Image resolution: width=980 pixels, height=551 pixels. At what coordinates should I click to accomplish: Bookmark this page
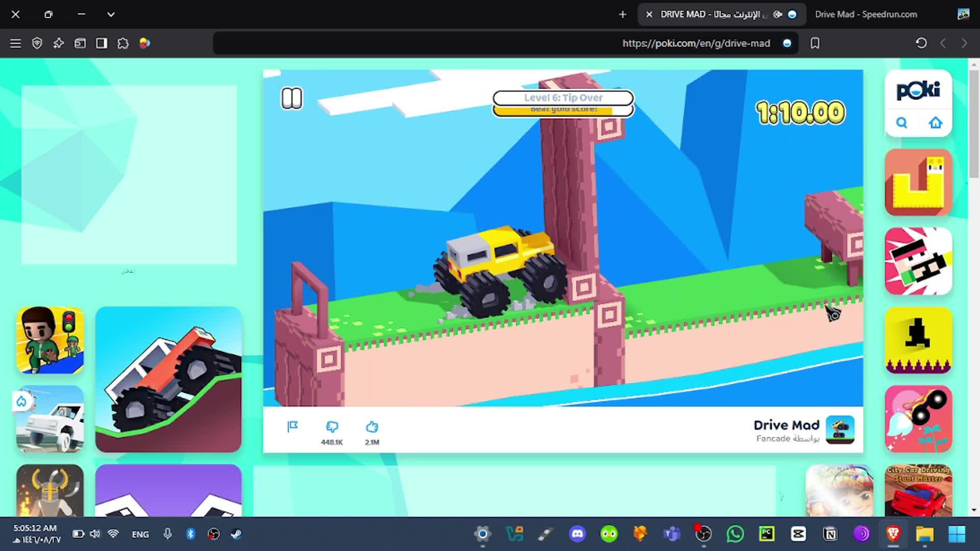tap(815, 43)
